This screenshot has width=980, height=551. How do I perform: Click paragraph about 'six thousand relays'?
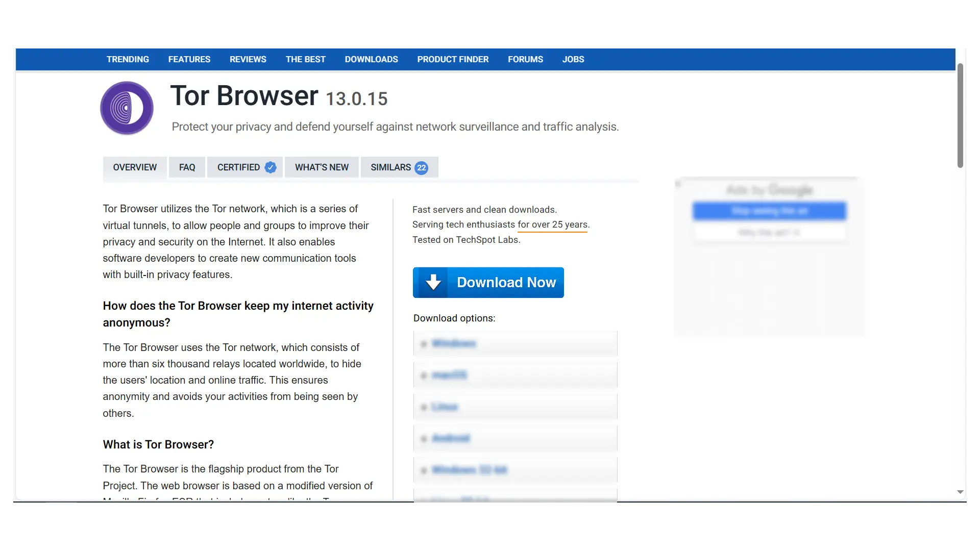click(x=232, y=380)
